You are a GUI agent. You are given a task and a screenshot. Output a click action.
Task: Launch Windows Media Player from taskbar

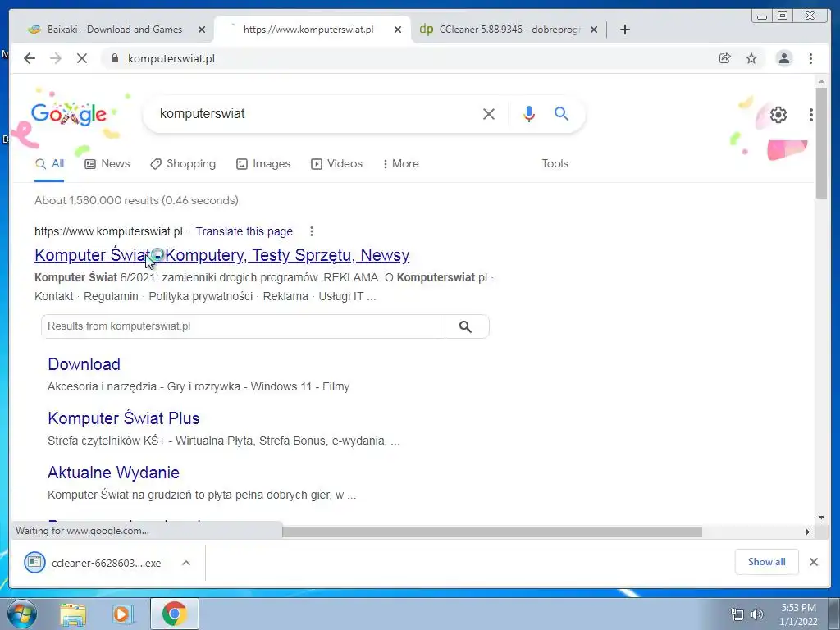(123, 614)
